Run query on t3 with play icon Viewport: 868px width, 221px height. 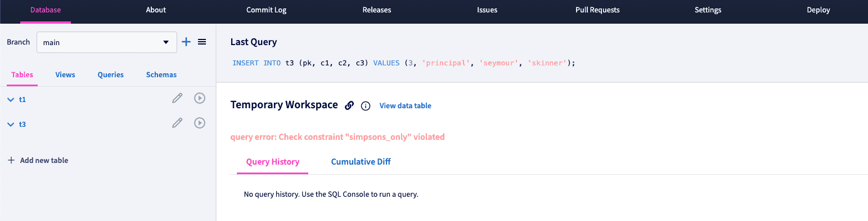click(x=199, y=123)
